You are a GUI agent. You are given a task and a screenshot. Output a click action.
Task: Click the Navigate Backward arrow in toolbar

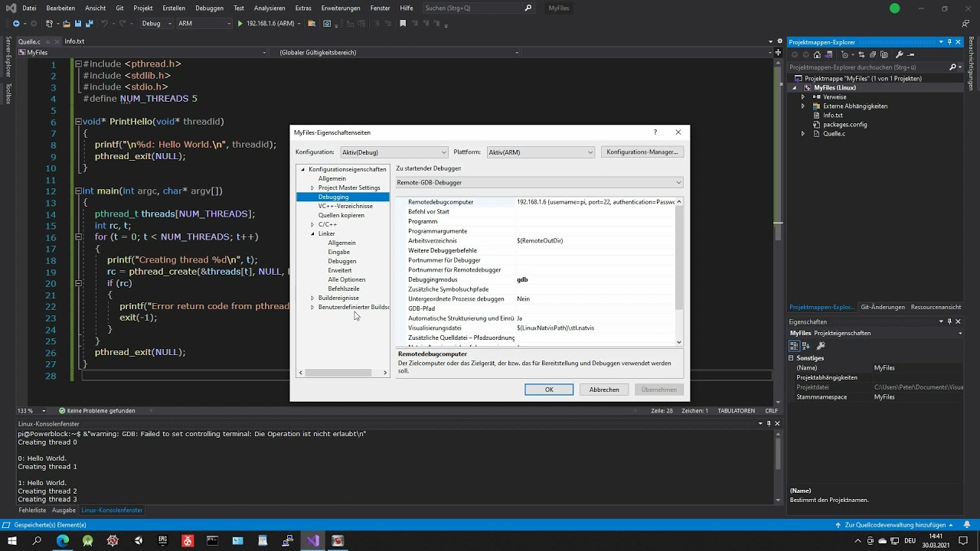(x=16, y=23)
